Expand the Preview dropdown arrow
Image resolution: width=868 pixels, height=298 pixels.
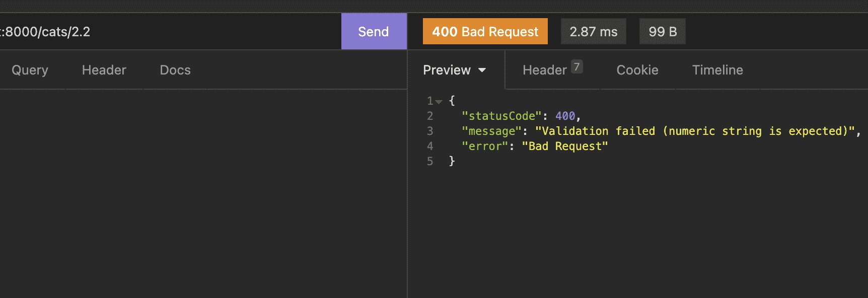482,70
